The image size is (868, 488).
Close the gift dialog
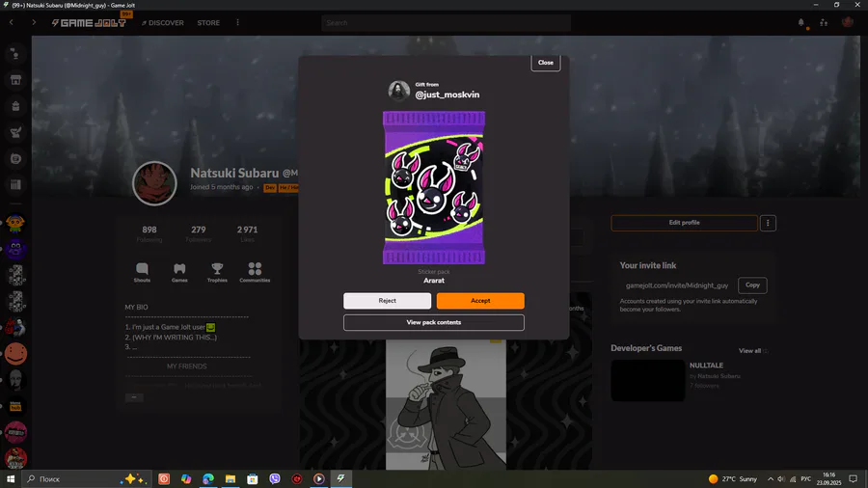point(545,63)
